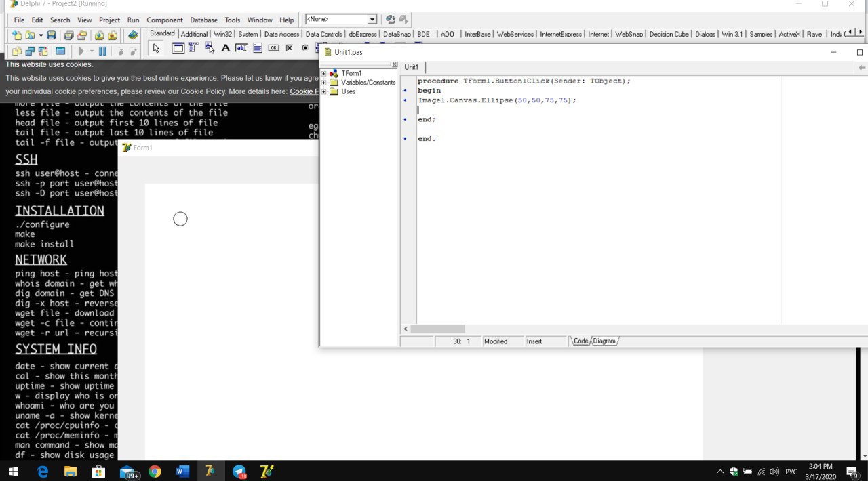Click the Run play button icon

[81, 51]
